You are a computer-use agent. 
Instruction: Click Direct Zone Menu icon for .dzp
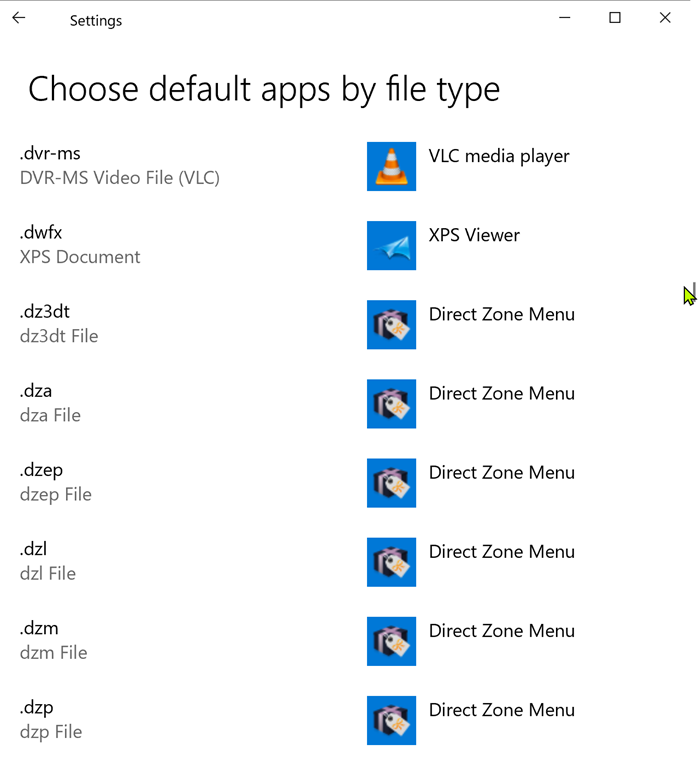[x=391, y=719]
